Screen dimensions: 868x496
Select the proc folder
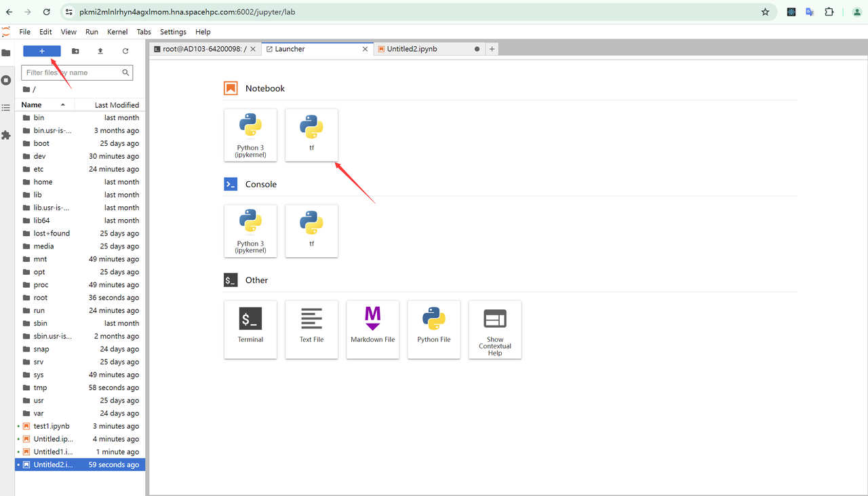coord(80,285)
